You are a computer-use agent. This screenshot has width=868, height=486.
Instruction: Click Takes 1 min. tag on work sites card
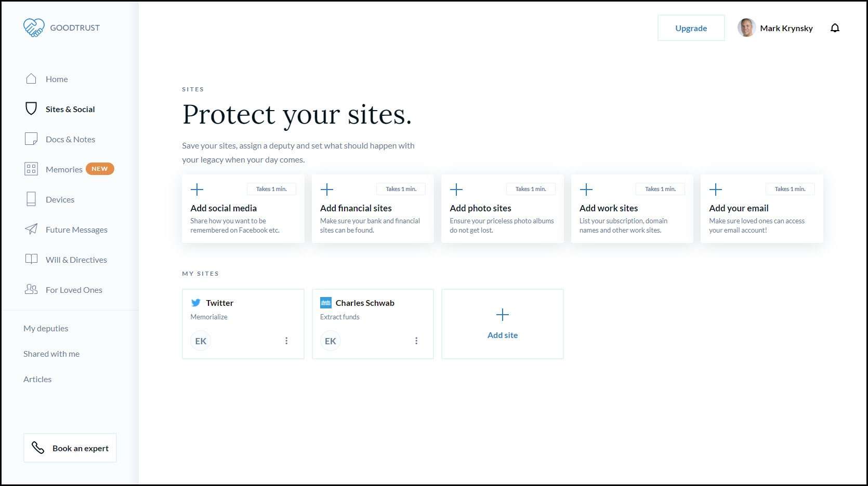coord(660,189)
